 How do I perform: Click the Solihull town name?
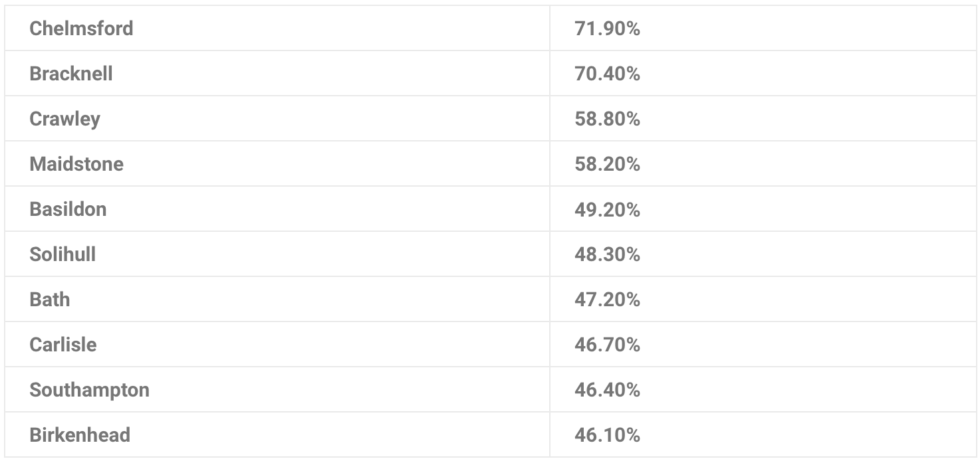(x=62, y=254)
